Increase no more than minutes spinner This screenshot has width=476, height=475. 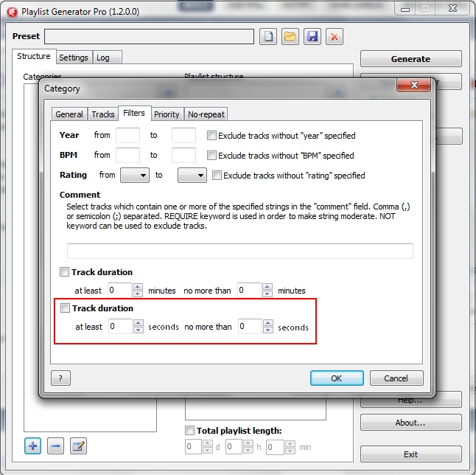(x=267, y=287)
